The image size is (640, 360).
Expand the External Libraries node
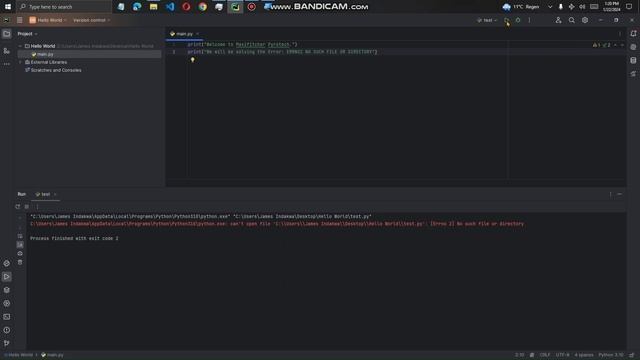[20, 62]
